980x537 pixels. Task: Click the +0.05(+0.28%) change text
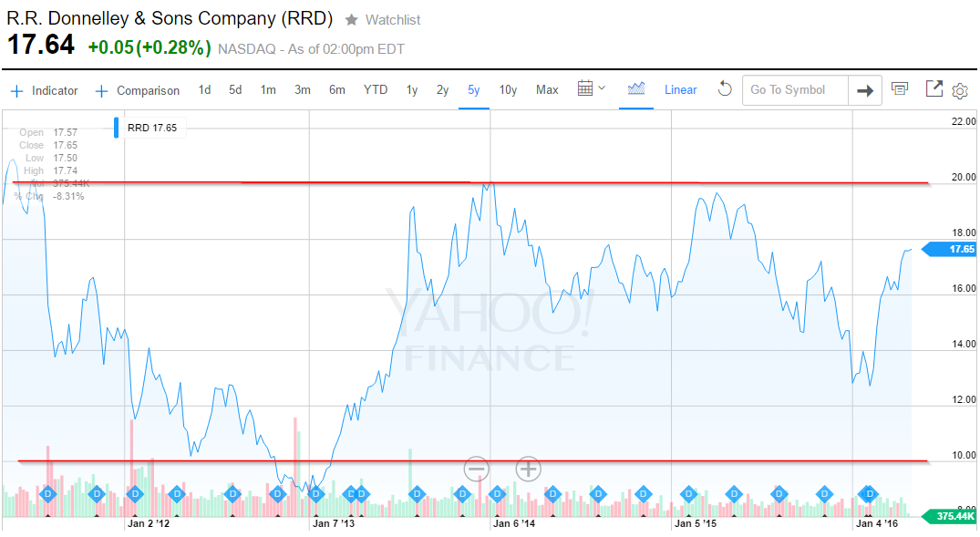click(150, 48)
